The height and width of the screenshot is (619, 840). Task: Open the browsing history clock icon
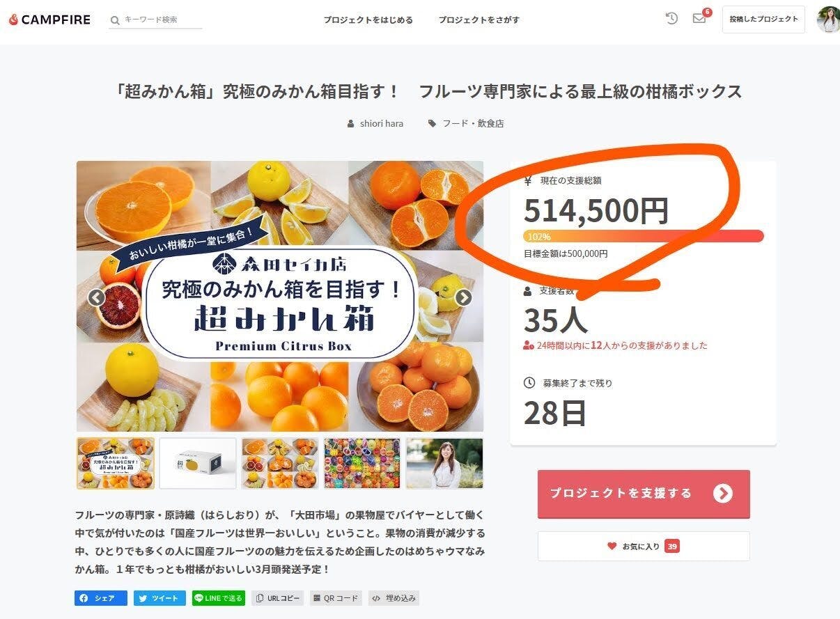pyautogui.click(x=671, y=19)
